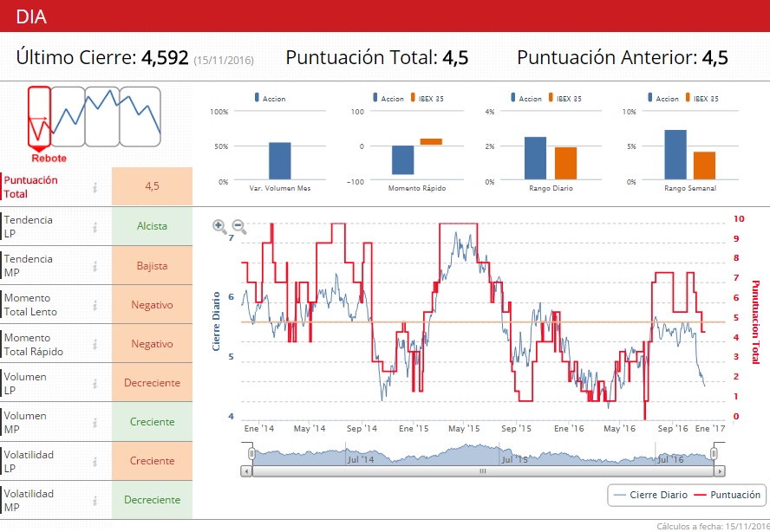Click the zoom out magnifier icon
Image resolution: width=770 pixels, height=532 pixels.
click(x=239, y=227)
